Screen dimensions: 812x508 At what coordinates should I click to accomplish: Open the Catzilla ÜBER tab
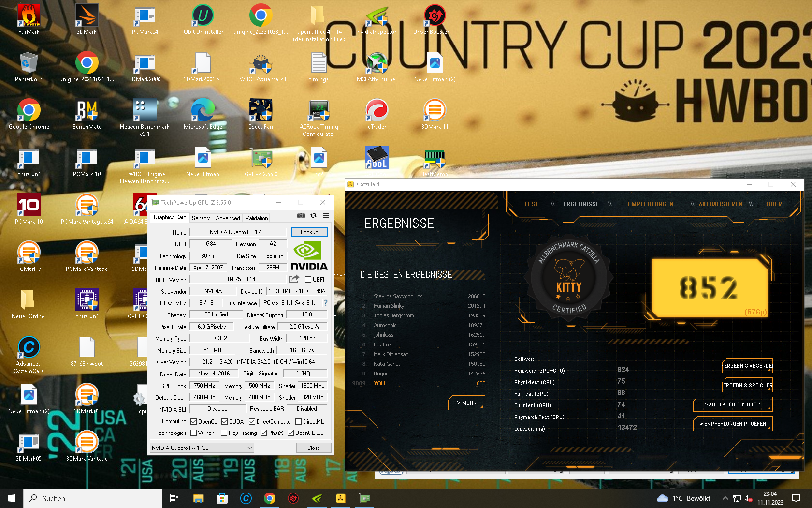point(774,204)
